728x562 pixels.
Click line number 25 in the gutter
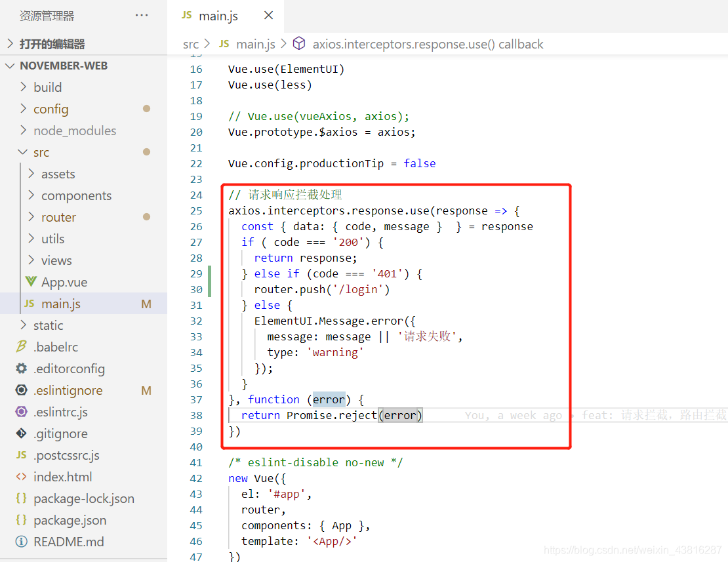click(196, 211)
